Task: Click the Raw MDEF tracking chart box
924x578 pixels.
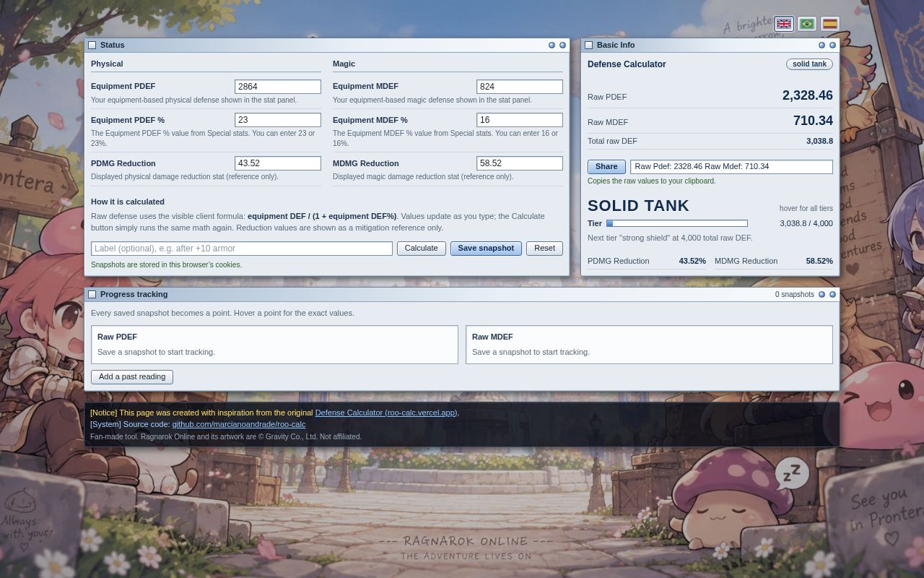Action: coord(649,345)
